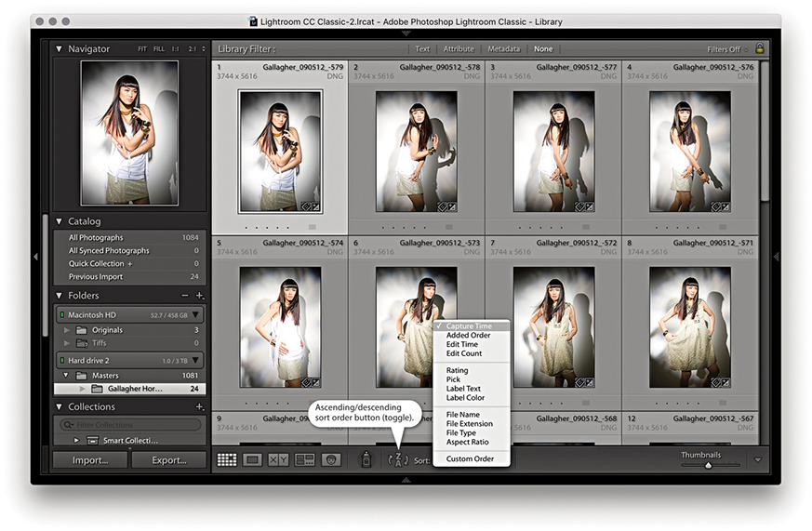Screen dimensions: 812x531
Task: Toggle ascending/descending sort order button
Action: (398, 459)
